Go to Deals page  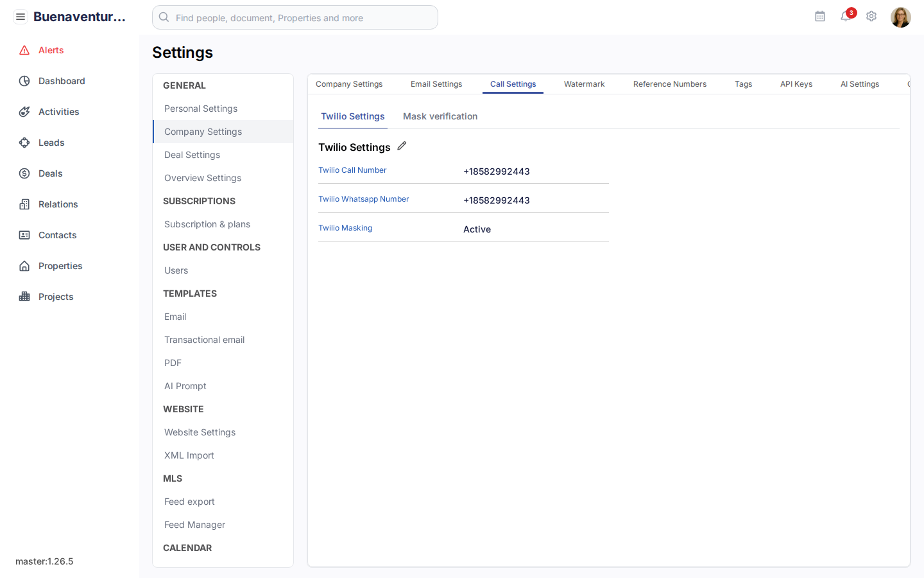coord(51,173)
